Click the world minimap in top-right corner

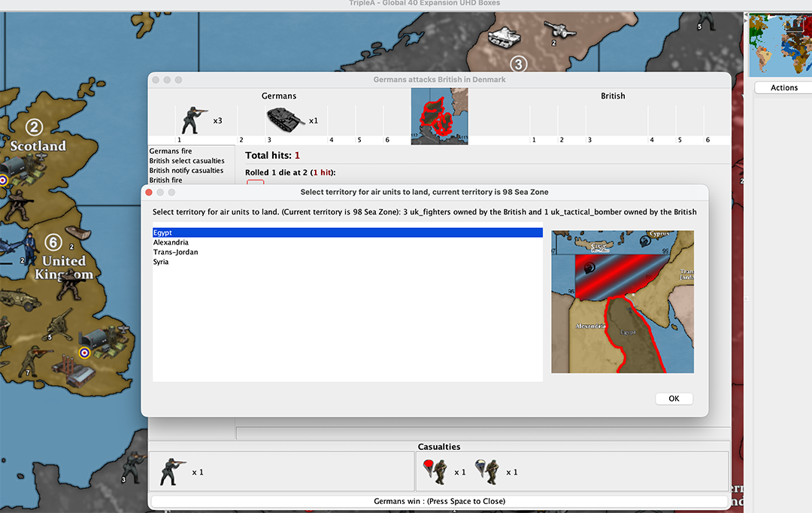point(780,44)
